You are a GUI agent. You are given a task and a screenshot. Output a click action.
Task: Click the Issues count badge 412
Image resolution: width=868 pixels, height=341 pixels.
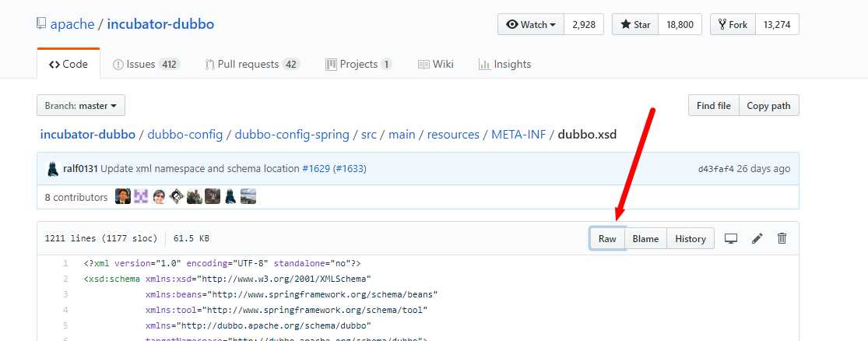tap(169, 64)
